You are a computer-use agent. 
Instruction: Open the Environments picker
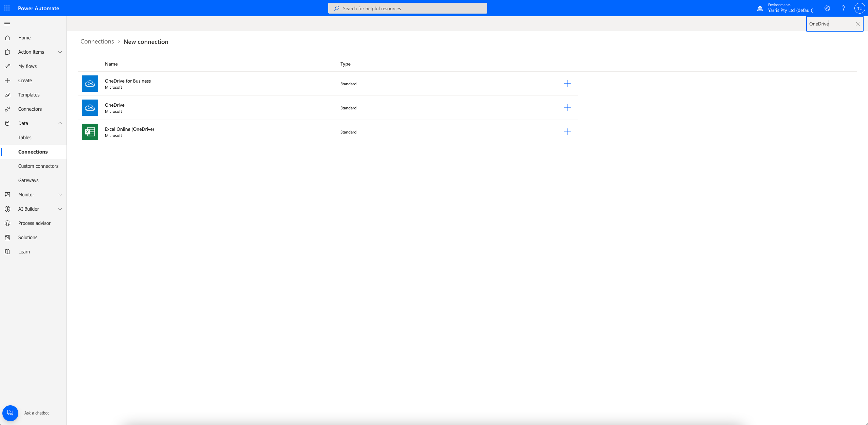click(786, 8)
